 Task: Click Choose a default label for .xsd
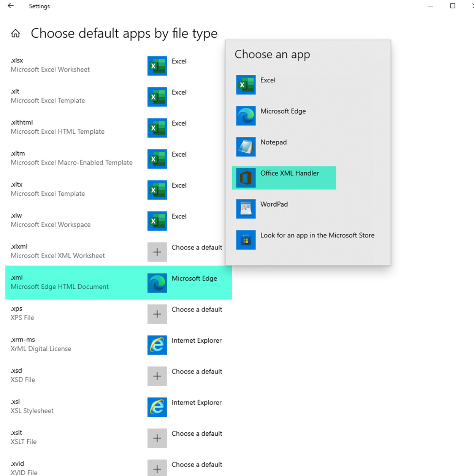click(x=197, y=372)
